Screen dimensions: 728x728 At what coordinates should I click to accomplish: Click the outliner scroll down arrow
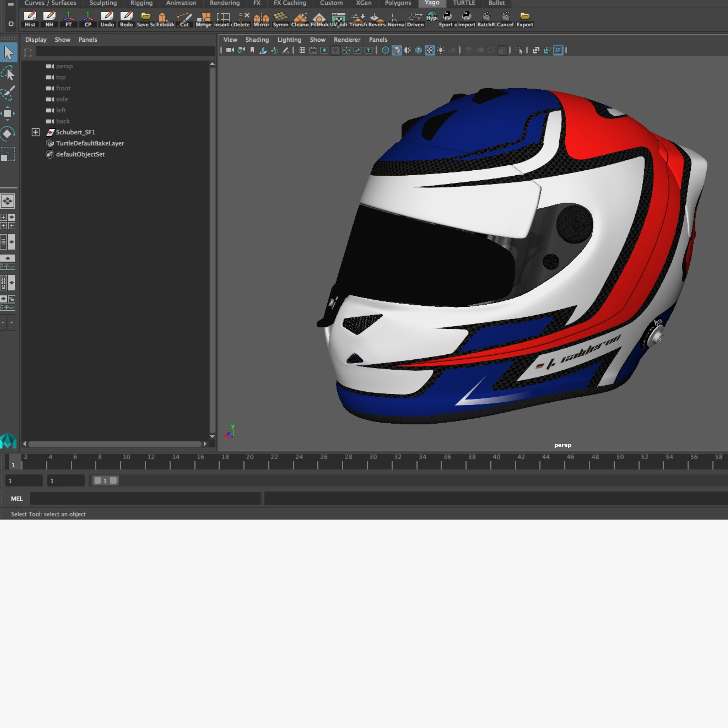[x=212, y=436]
